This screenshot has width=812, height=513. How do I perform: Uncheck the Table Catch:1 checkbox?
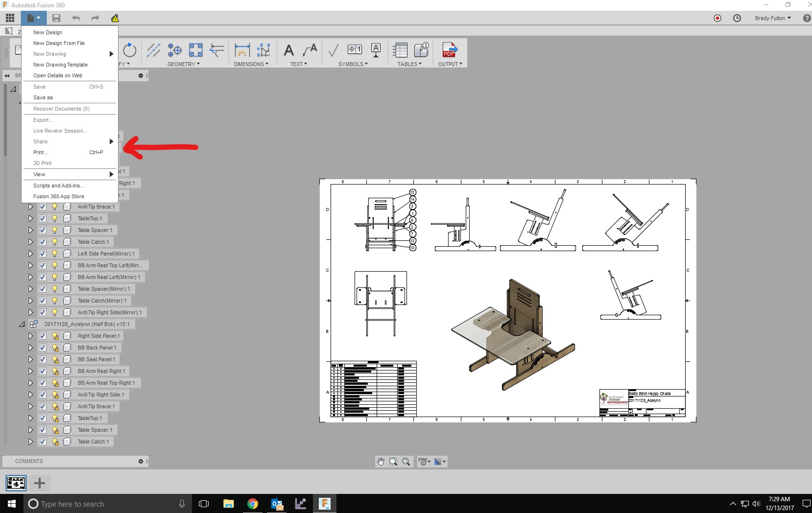click(x=42, y=242)
